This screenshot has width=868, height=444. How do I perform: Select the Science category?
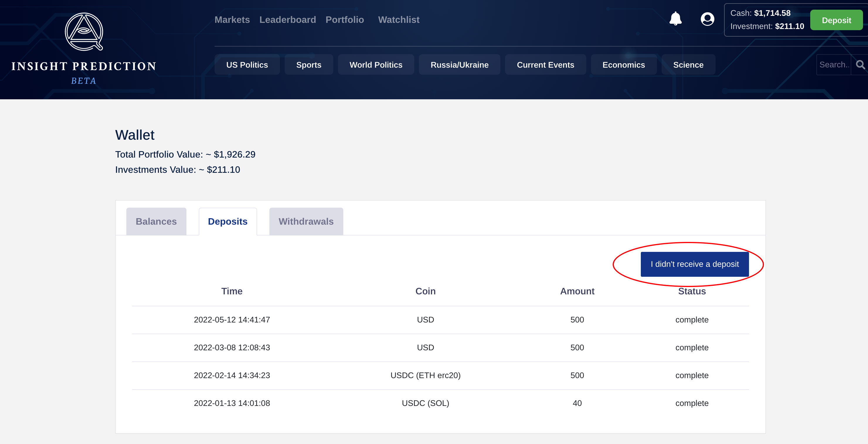pos(688,65)
